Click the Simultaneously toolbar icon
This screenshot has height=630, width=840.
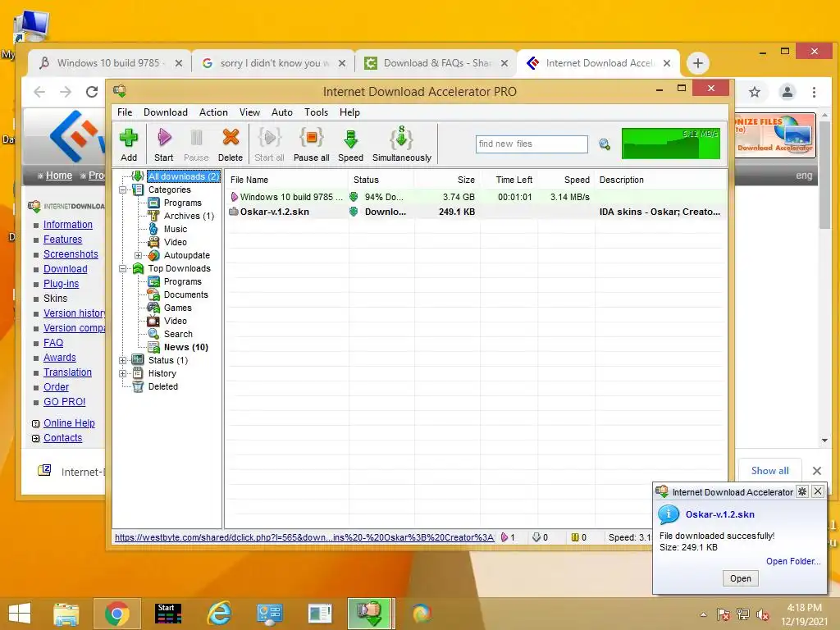(402, 144)
